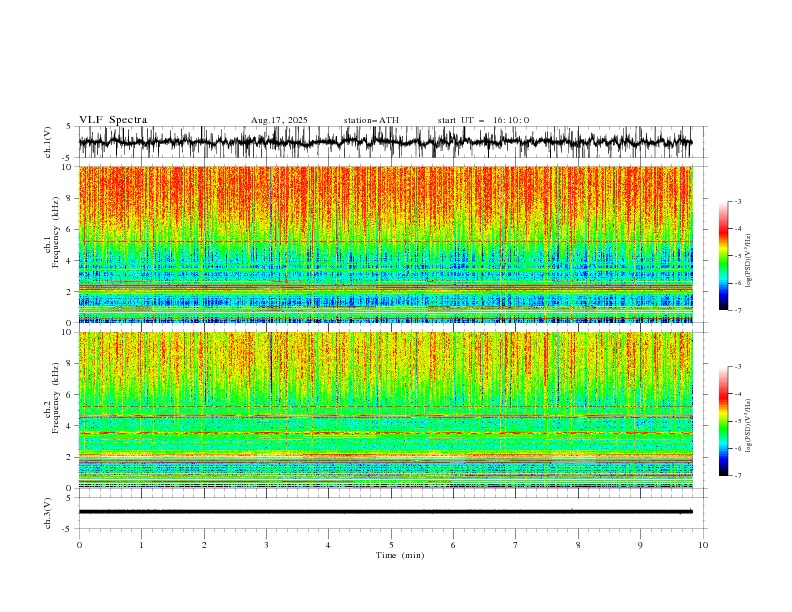Click the "5" tick on ch.1(V) axis
Viewport: 792px width, 612px height.
point(69,126)
